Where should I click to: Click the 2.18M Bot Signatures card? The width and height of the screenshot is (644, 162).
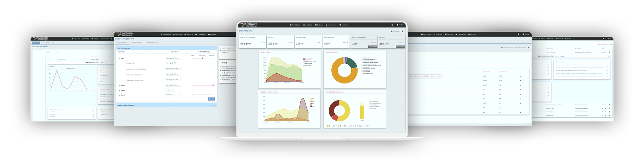pos(308,42)
